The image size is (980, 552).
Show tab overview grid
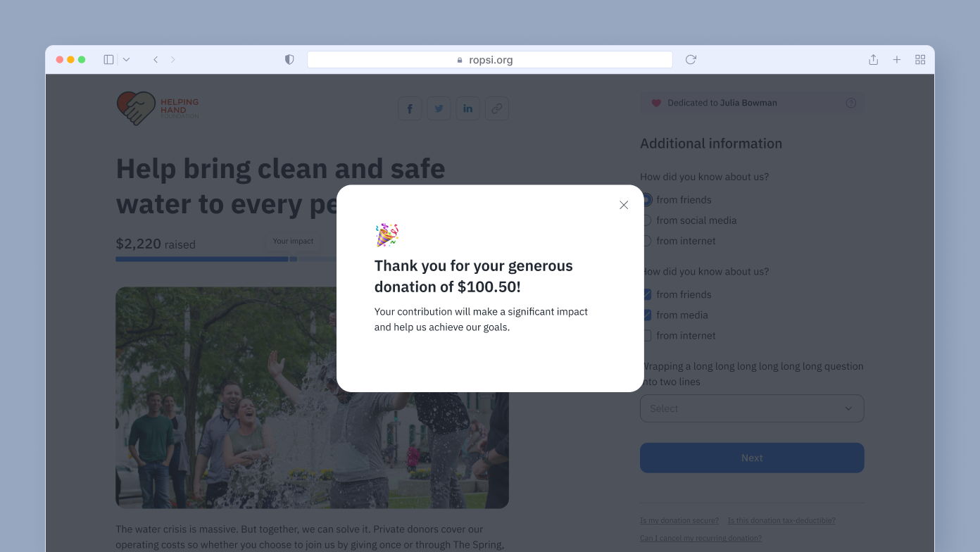[x=920, y=60]
